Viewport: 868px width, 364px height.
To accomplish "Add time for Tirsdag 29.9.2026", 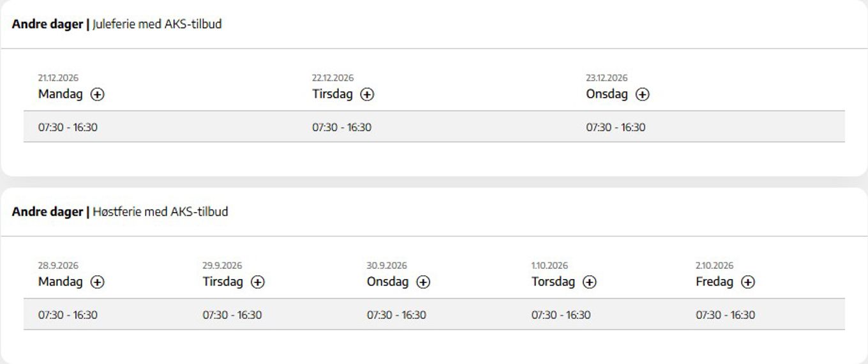I will [257, 282].
